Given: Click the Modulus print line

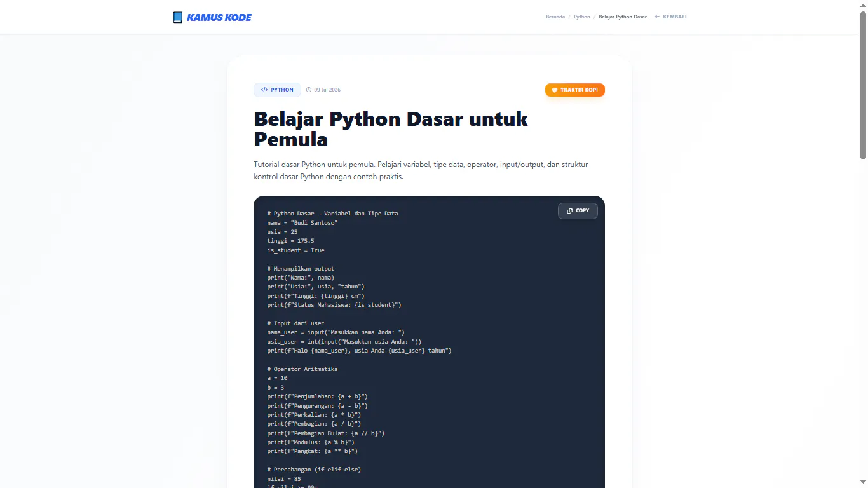Looking at the screenshot, I should tap(311, 442).
